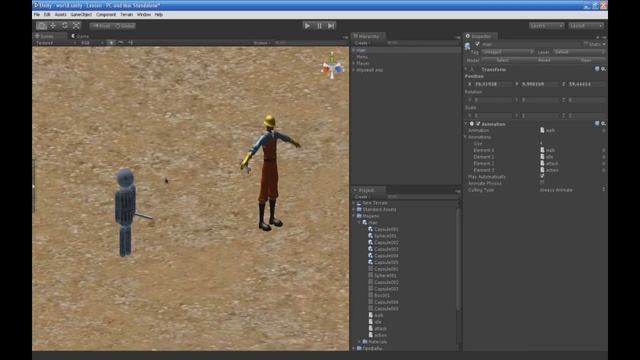Switch to the Game tab
The height and width of the screenshot is (360, 640).
click(x=80, y=36)
